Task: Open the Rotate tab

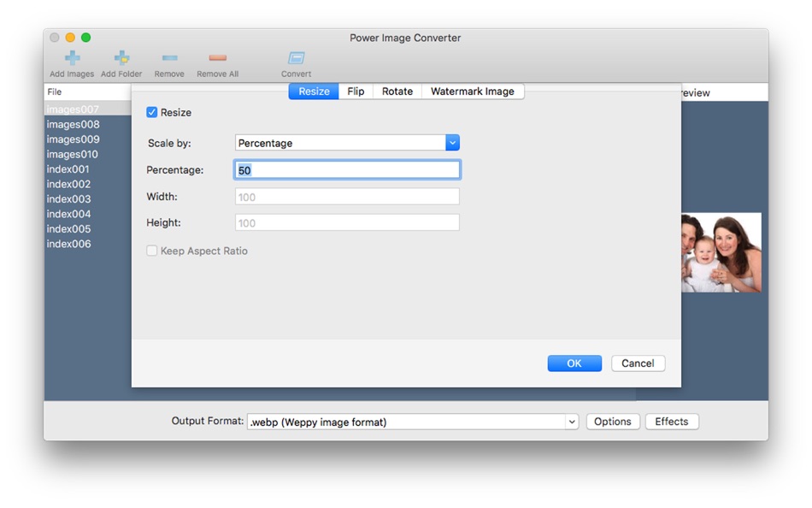Action: pyautogui.click(x=397, y=92)
